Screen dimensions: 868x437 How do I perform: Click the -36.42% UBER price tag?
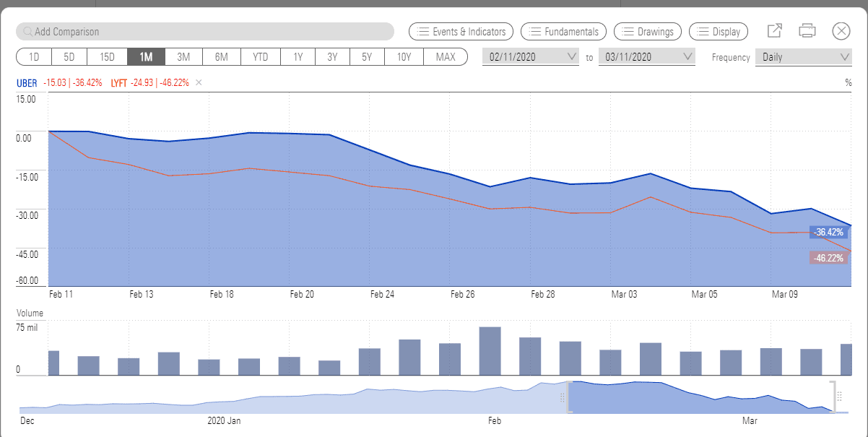click(x=828, y=233)
